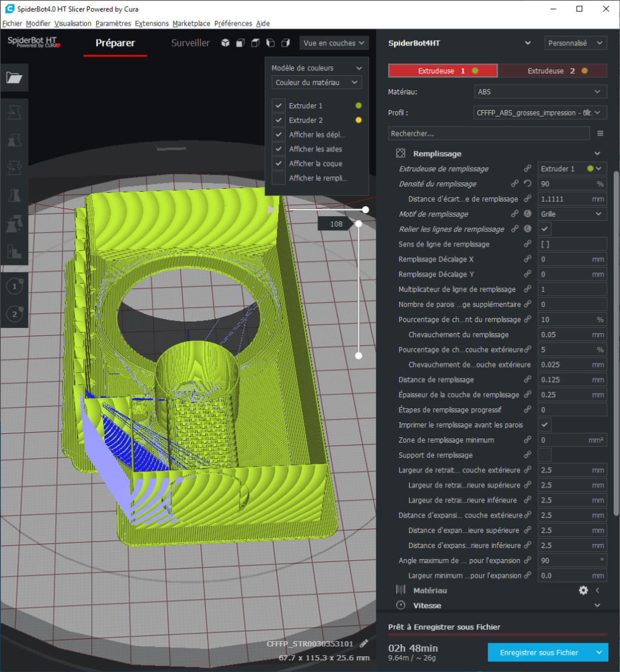
Task: Switch to front view icon
Action: (240, 43)
